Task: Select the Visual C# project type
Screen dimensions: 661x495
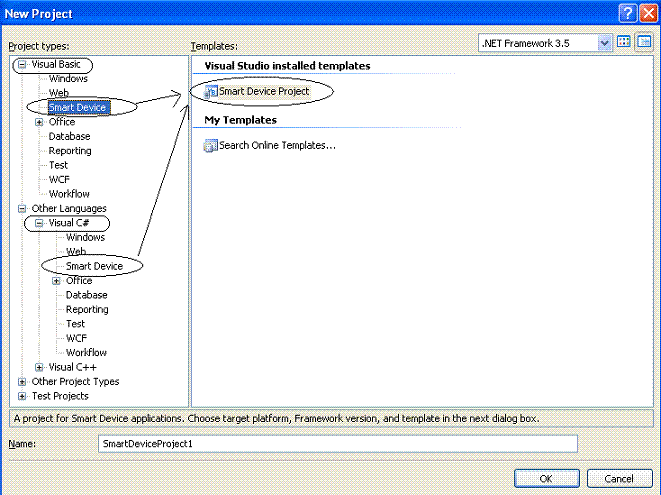Action: tap(69, 223)
